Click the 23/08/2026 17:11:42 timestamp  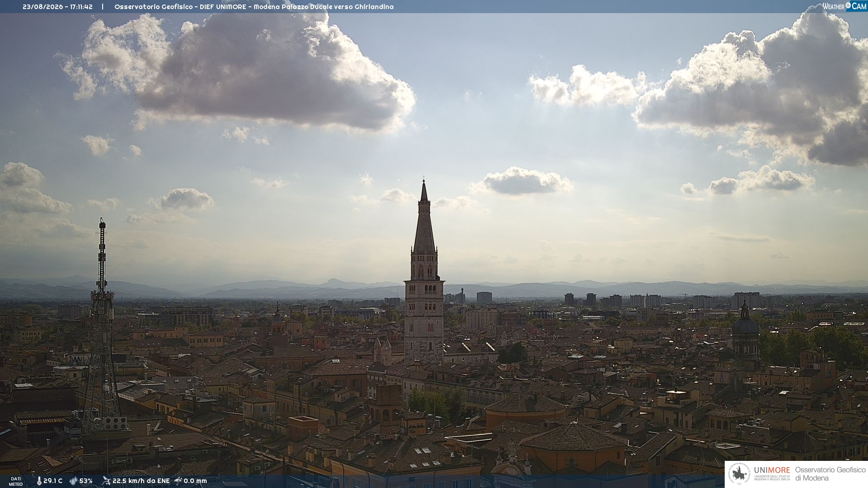pyautogui.click(x=57, y=7)
